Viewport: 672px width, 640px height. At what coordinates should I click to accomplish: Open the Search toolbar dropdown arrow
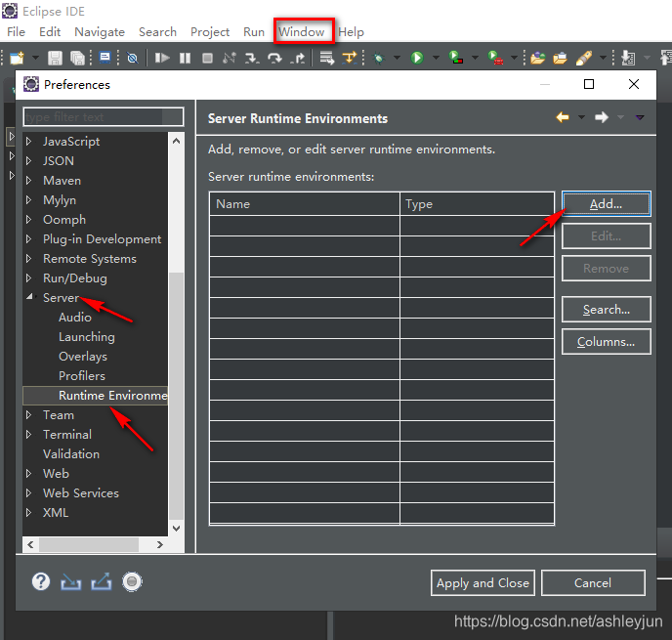click(x=603, y=58)
